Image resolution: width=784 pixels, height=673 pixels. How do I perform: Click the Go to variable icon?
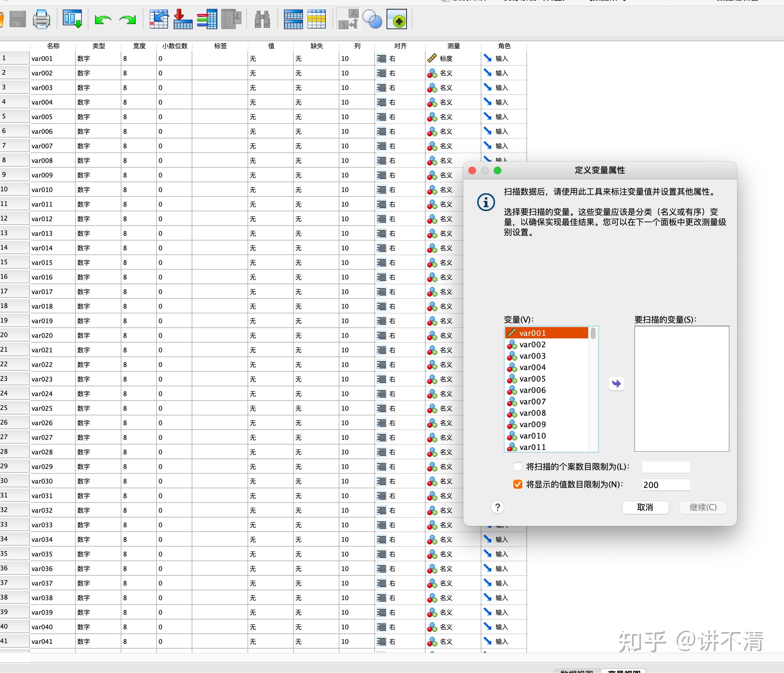click(x=183, y=19)
